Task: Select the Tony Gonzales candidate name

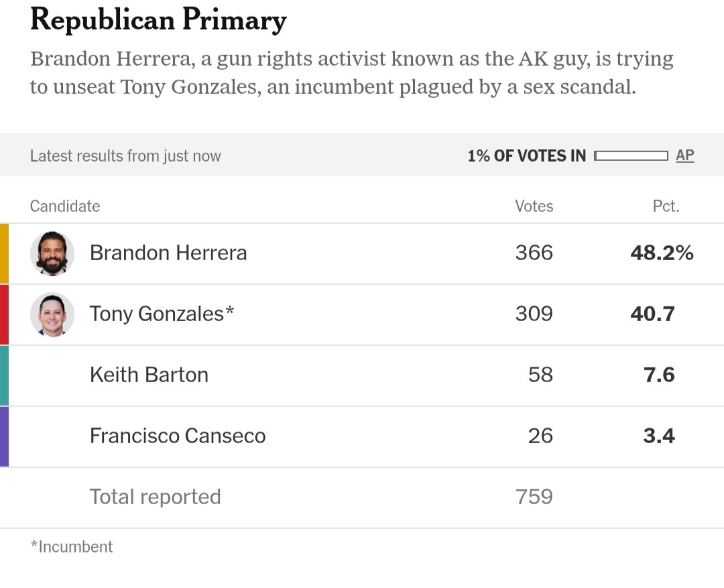Action: [x=162, y=314]
